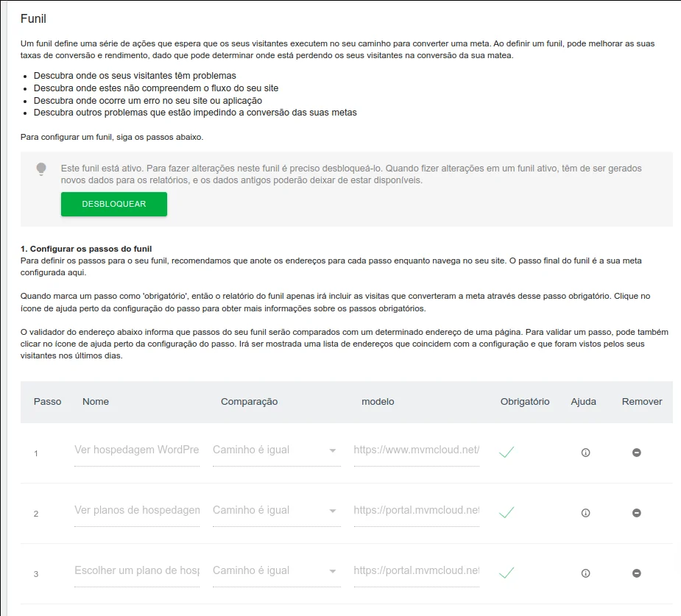Click the lightbulb notice icon
Screen dimensions: 681x616
[41, 169]
